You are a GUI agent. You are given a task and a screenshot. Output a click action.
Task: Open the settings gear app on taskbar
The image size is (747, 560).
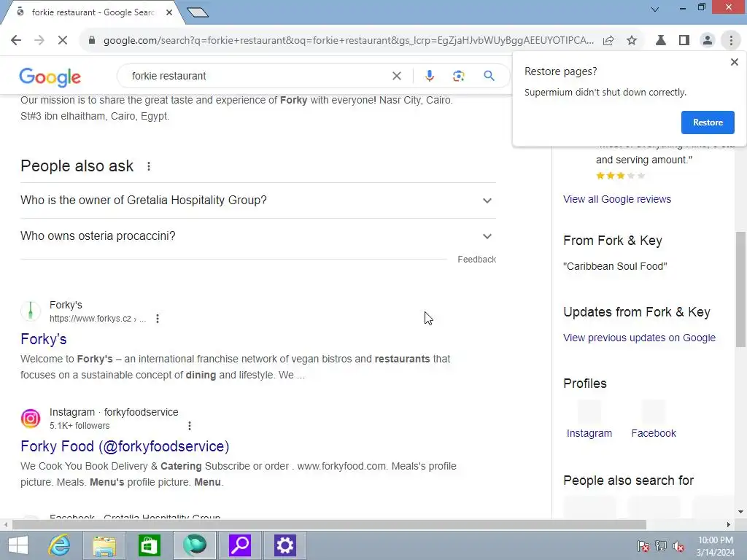(285, 545)
